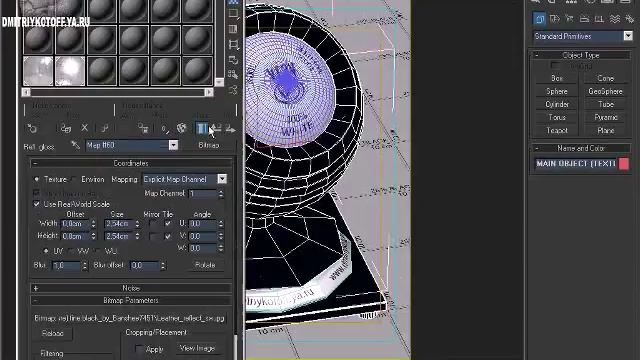Image resolution: width=640 pixels, height=360 pixels.
Task: Open the Material ID Channel flyout
Action: click(x=164, y=129)
